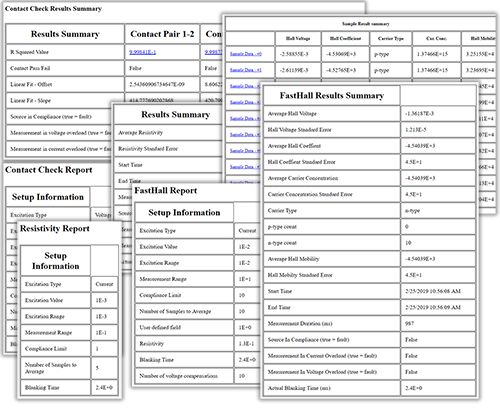
Task: Click 'Excitation Range' label in FastHall Report
Action: click(x=159, y=263)
